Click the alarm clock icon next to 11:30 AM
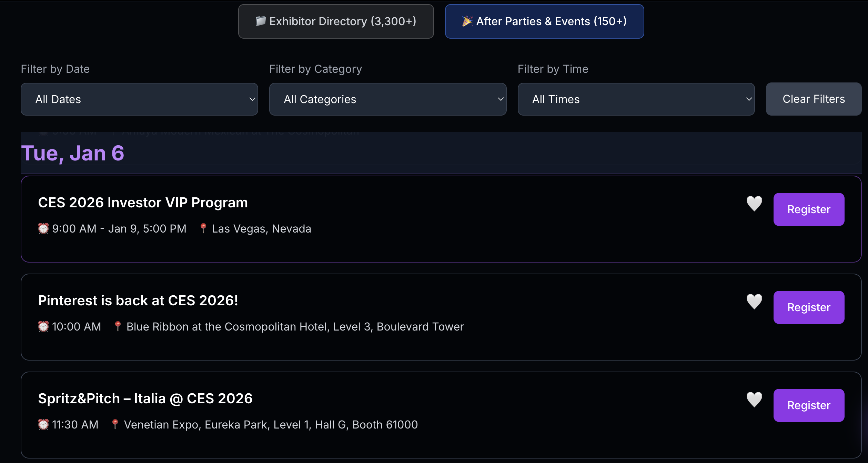Viewport: 868px width, 463px height. coord(43,424)
